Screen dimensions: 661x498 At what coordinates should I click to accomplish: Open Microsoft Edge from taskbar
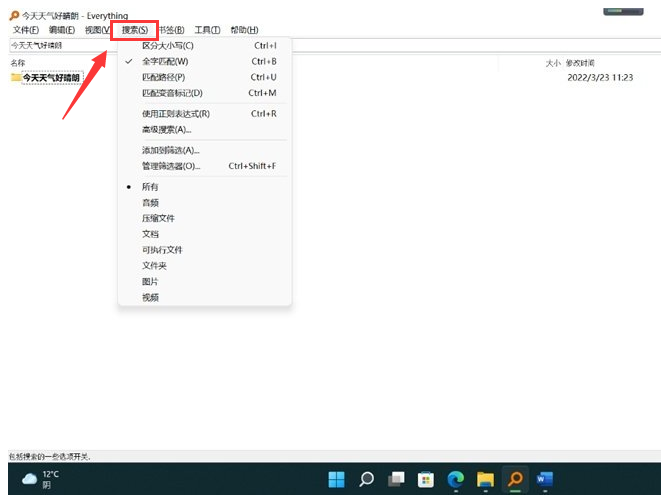[x=455, y=480]
